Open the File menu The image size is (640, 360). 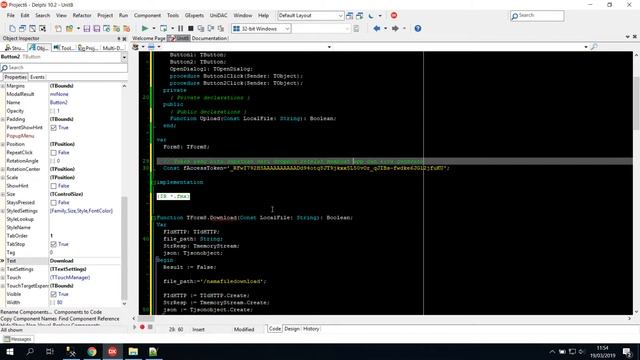coord(11,16)
